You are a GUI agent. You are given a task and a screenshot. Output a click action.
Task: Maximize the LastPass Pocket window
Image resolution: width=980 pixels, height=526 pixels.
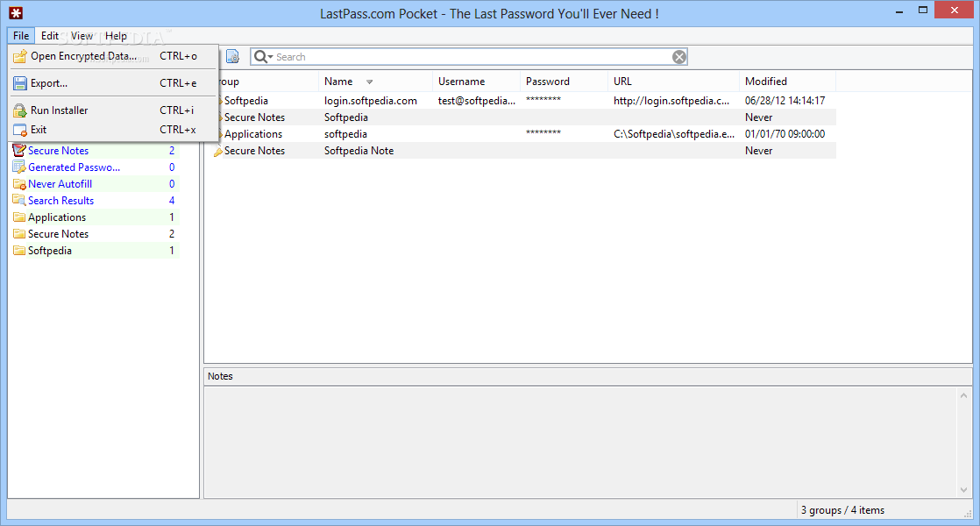pyautogui.click(x=922, y=11)
